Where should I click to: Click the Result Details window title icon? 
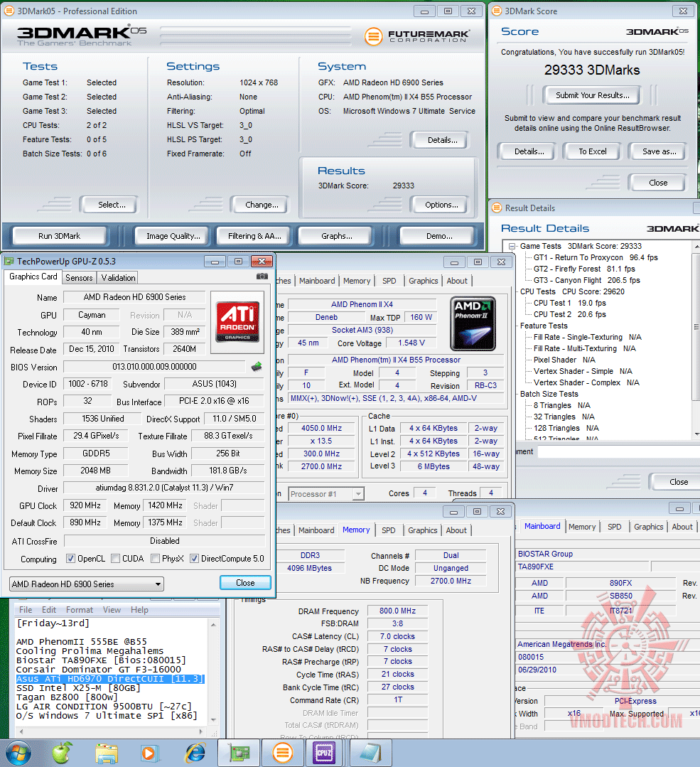pos(497,208)
